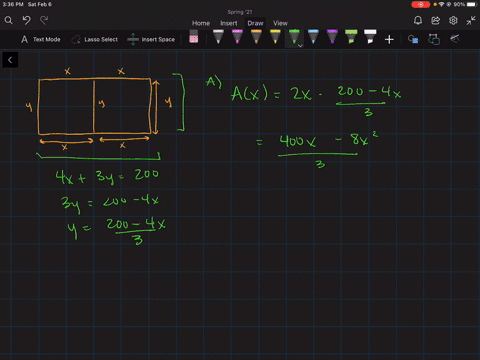Image resolution: width=480 pixels, height=360 pixels.
Task: Enable Text Mode
Action: (41, 39)
